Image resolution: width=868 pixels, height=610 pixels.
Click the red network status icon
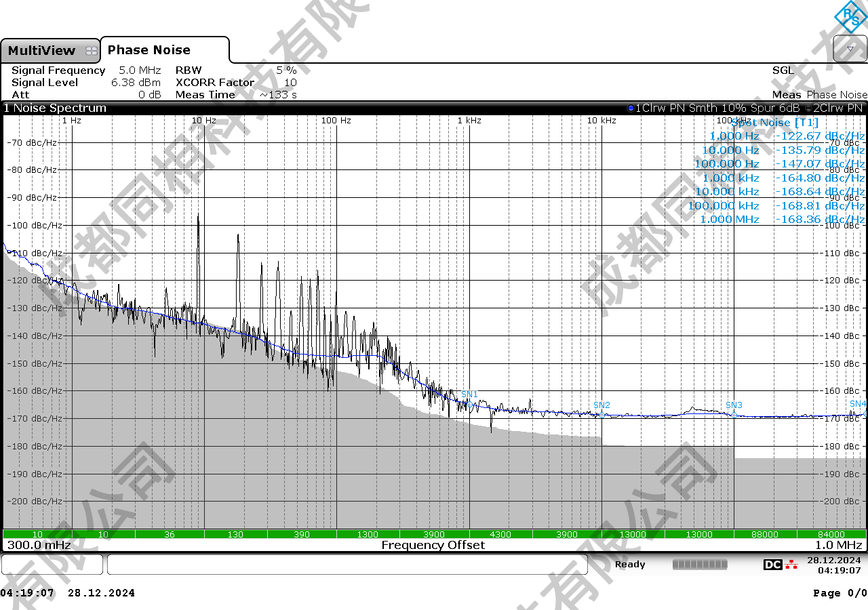791,565
